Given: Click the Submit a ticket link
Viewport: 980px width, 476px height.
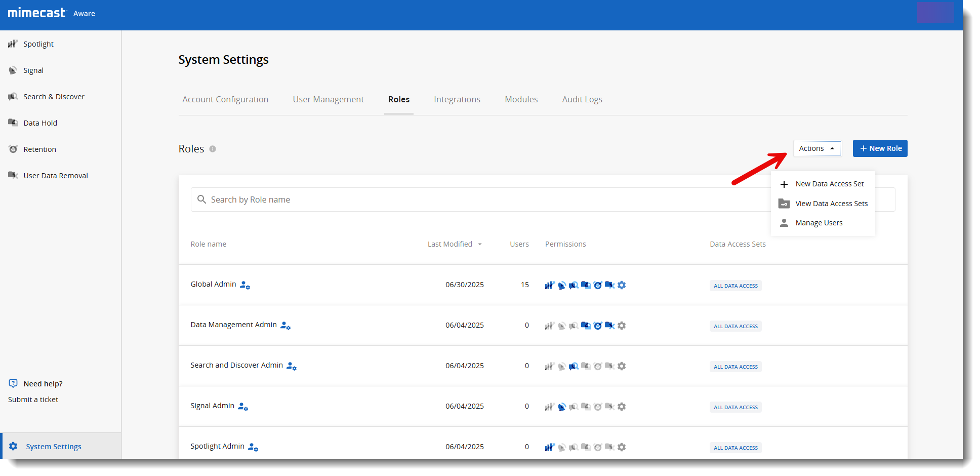Looking at the screenshot, I should [33, 400].
